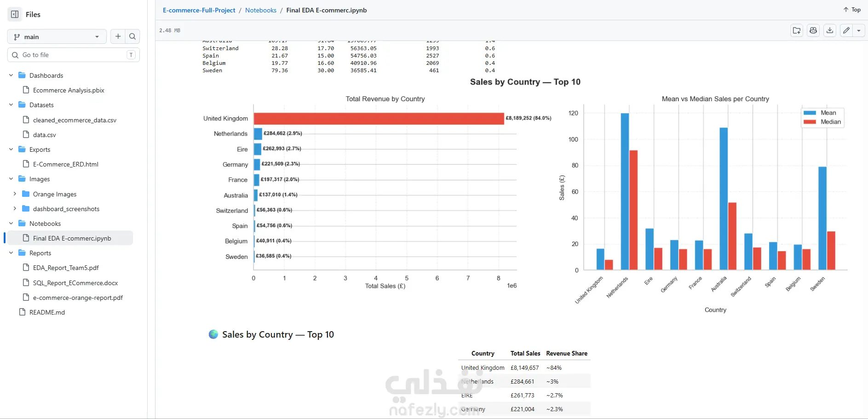Click the download raw file icon
Image resolution: width=868 pixels, height=419 pixels.
point(830,30)
